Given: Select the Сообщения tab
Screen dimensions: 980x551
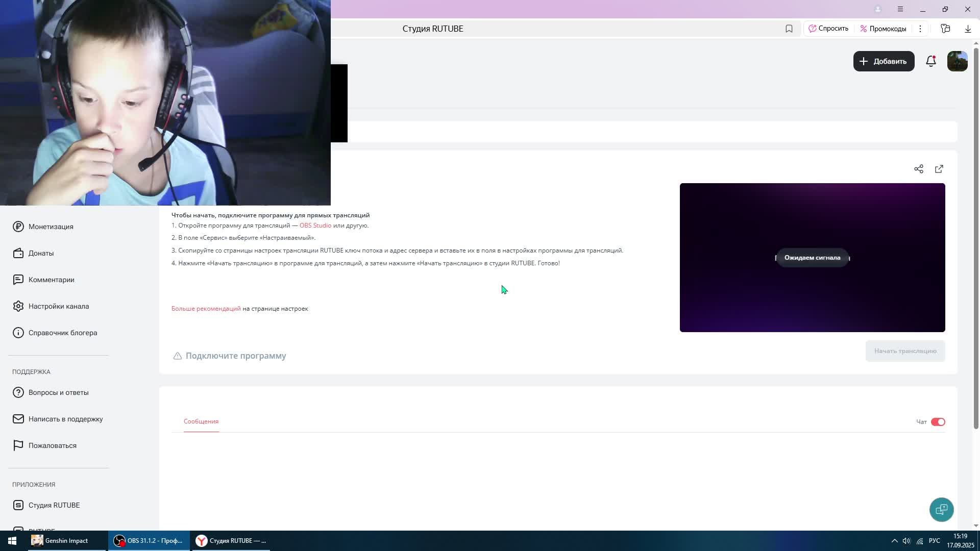Looking at the screenshot, I should pos(201,421).
